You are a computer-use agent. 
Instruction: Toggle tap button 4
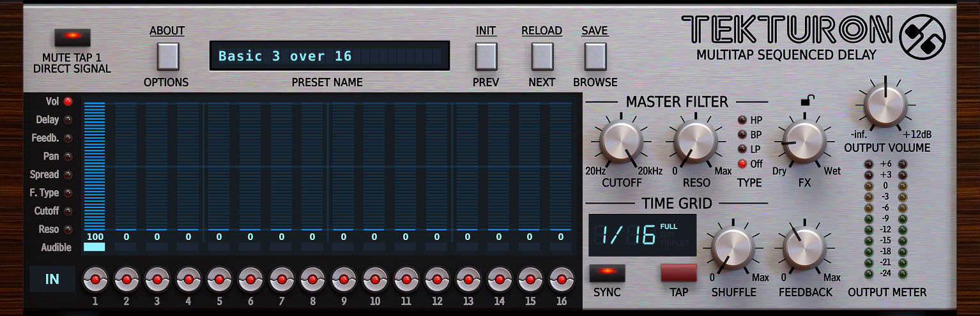(188, 280)
